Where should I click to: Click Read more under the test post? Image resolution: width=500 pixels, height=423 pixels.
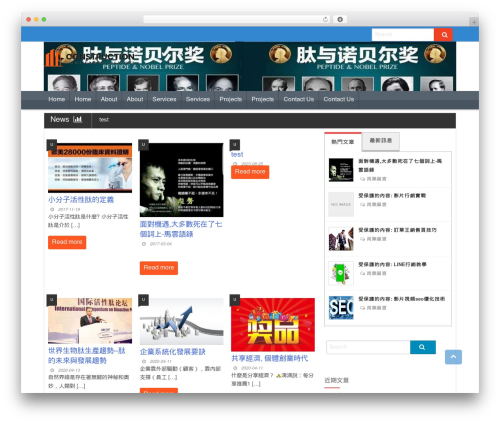pyautogui.click(x=250, y=172)
